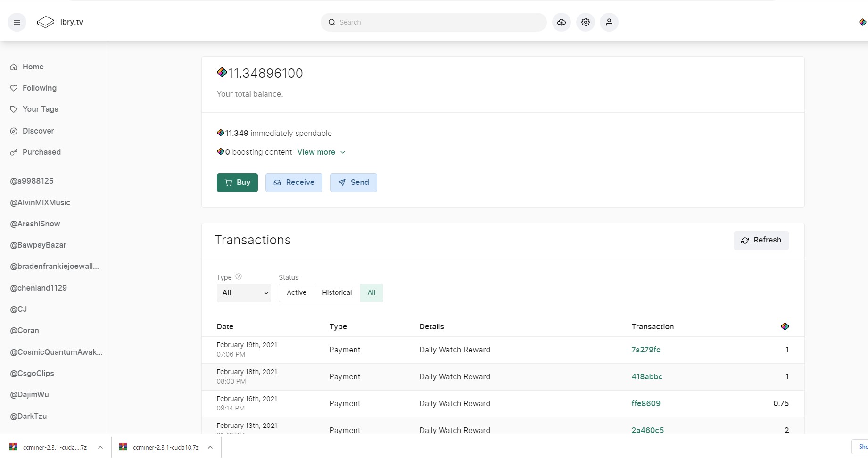Click into the Search field
Screen dimensions: 868x459
point(438,22)
